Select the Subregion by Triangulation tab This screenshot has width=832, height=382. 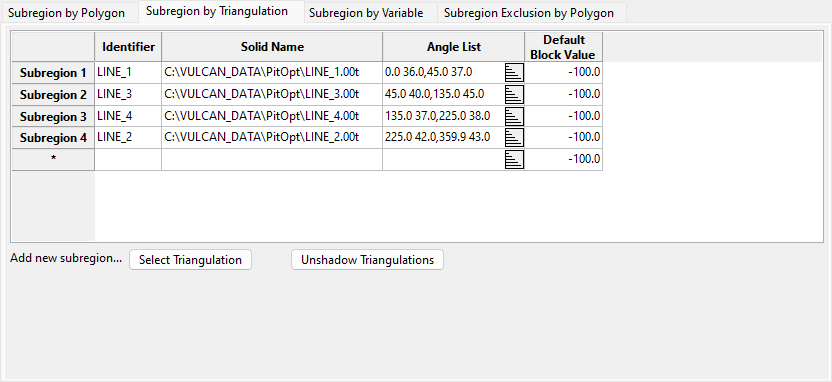coord(217,11)
